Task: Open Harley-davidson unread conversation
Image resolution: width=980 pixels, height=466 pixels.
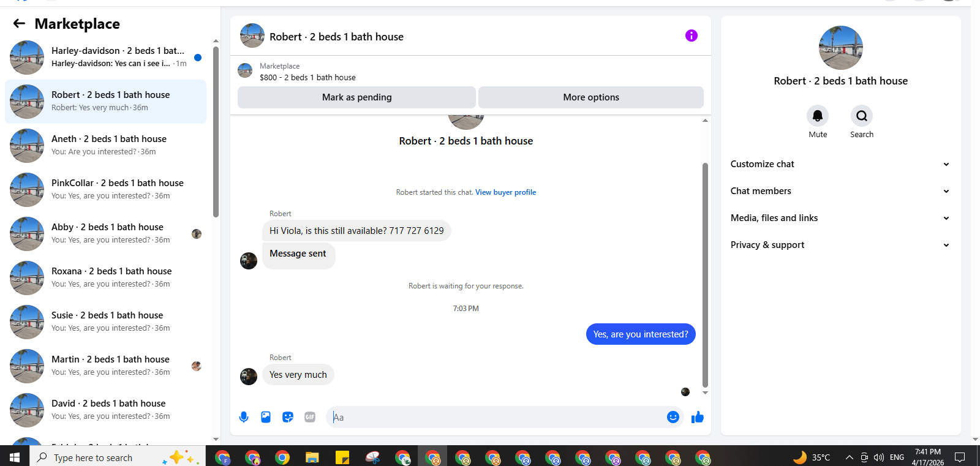Action: pyautogui.click(x=106, y=58)
